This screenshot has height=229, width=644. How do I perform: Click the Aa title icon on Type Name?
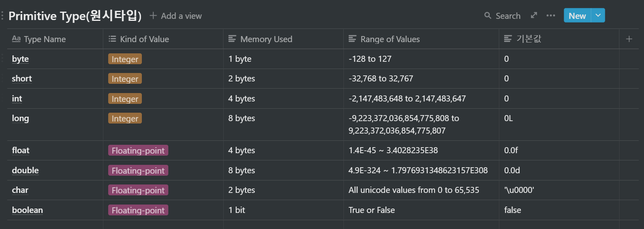pyautogui.click(x=16, y=39)
